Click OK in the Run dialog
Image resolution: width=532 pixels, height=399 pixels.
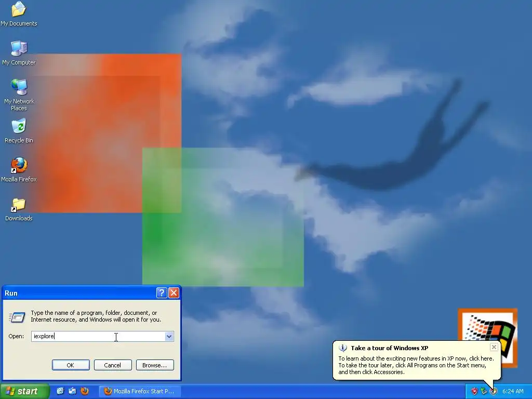tap(71, 365)
